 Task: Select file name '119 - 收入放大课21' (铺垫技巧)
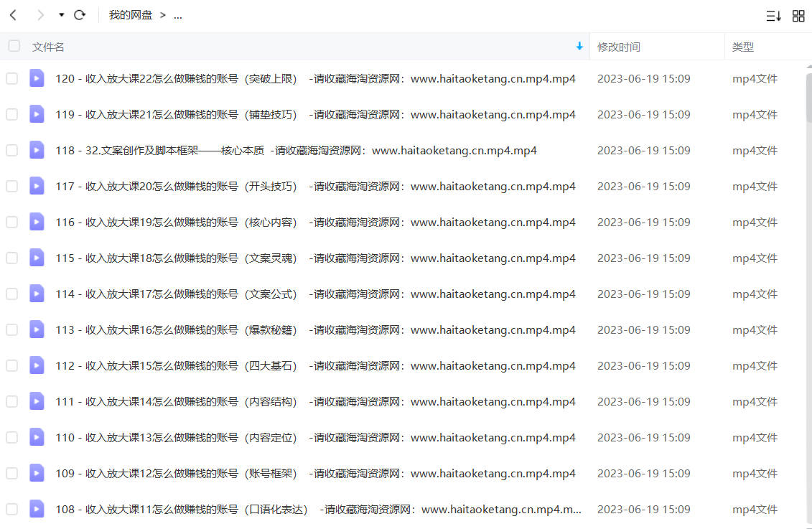point(315,114)
